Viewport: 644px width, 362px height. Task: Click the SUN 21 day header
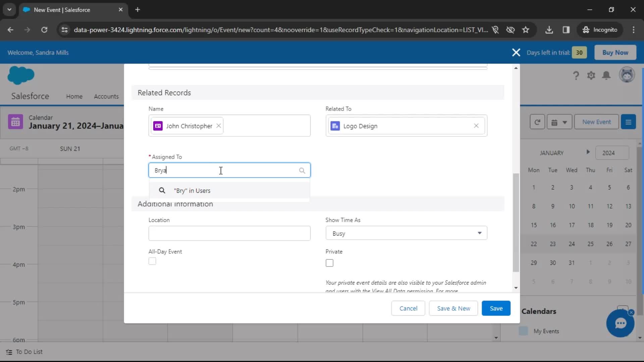pyautogui.click(x=70, y=148)
